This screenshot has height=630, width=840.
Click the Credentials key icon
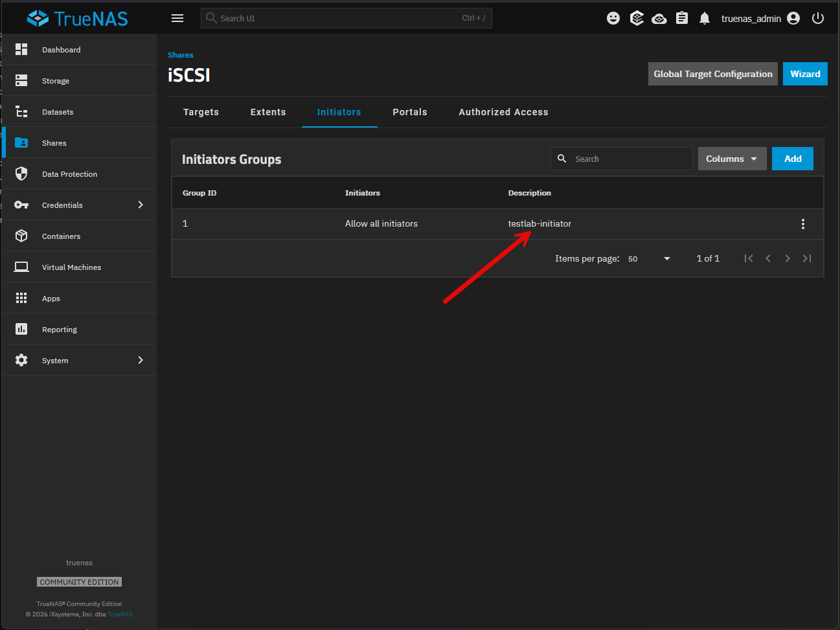pyautogui.click(x=21, y=205)
